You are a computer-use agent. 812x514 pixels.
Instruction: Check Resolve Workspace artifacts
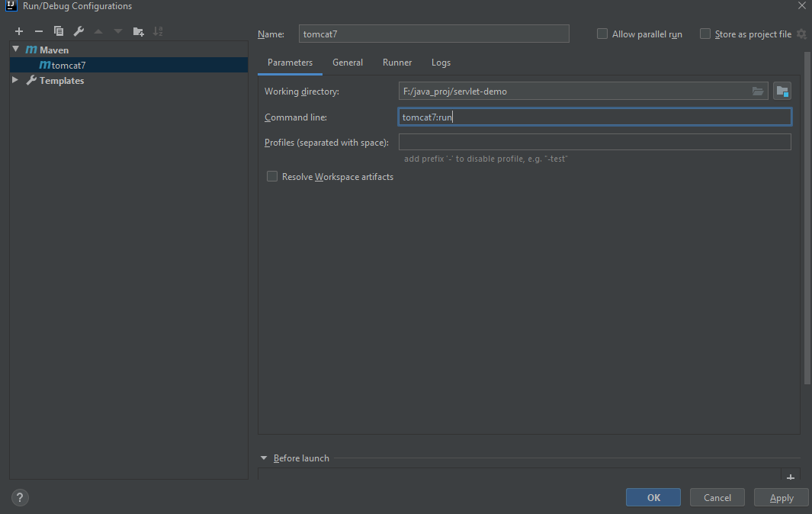272,177
